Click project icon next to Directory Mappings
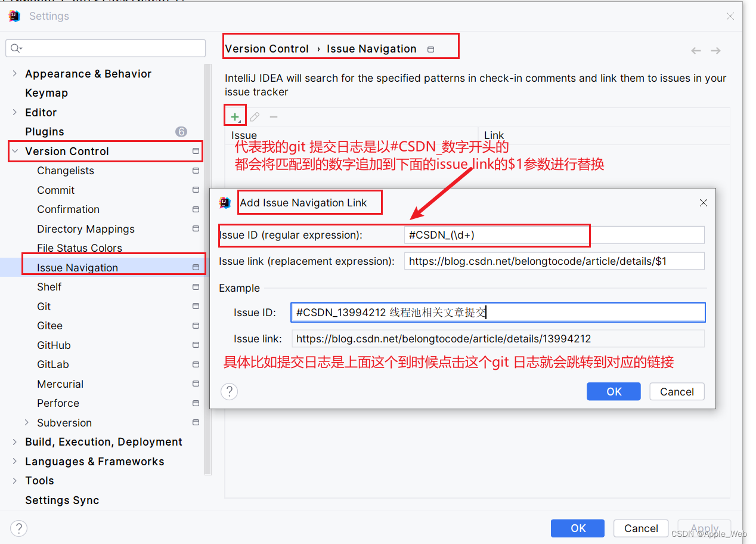The width and height of the screenshot is (756, 544). click(x=196, y=229)
